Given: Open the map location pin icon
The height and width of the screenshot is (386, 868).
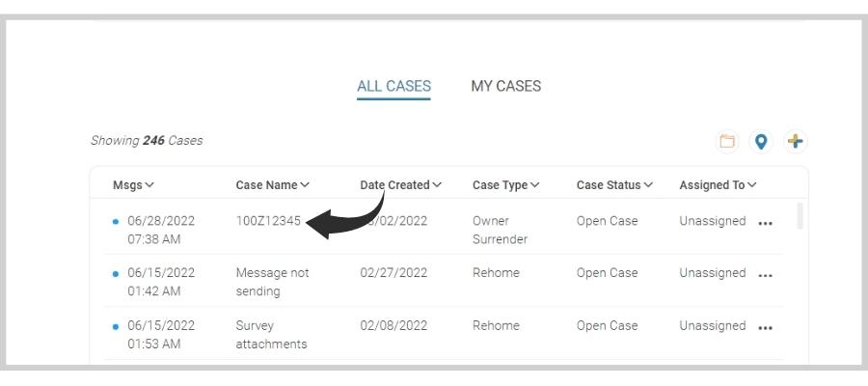Looking at the screenshot, I should 762,141.
